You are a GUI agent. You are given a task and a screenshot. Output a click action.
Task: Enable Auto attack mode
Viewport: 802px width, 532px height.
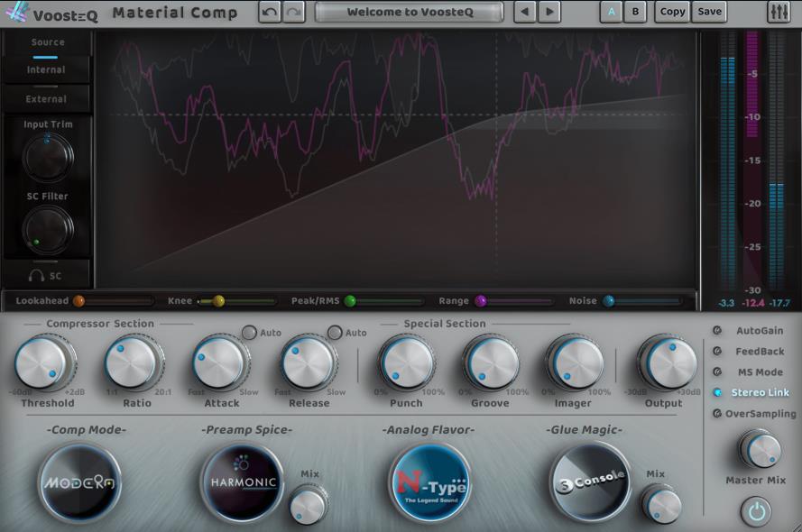(249, 333)
